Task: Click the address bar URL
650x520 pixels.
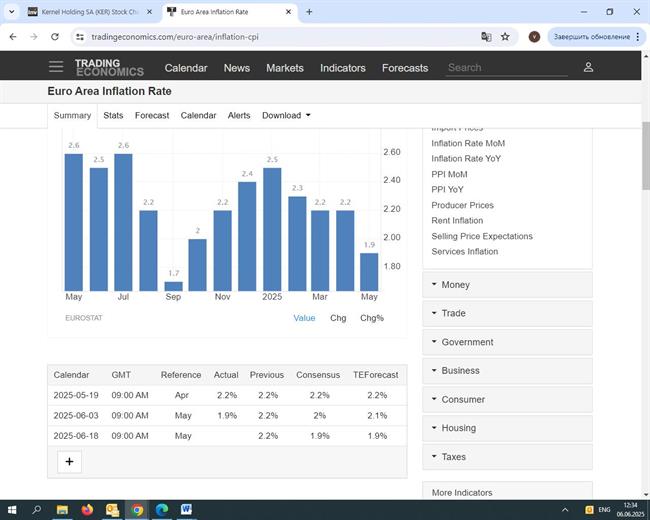Action: 175,37
